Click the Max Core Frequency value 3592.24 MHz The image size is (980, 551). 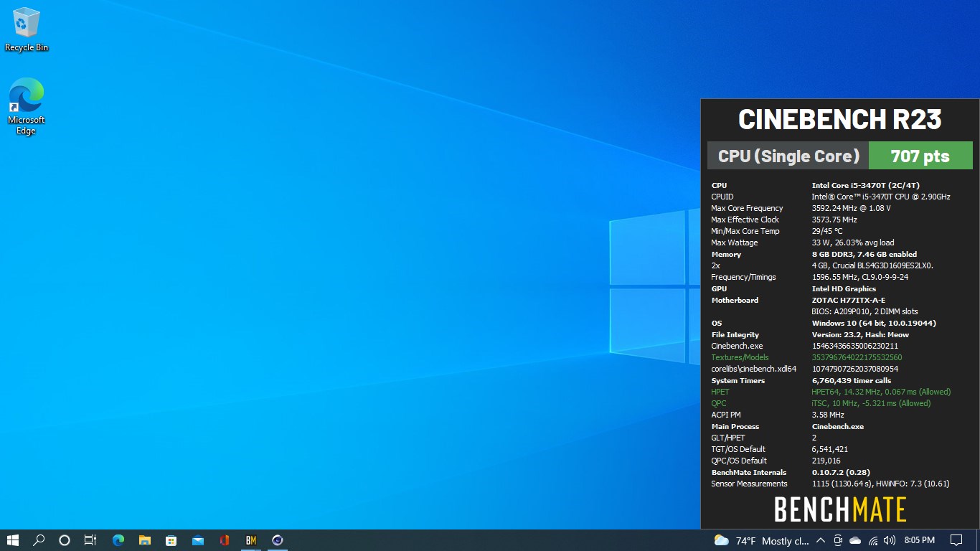pos(852,208)
